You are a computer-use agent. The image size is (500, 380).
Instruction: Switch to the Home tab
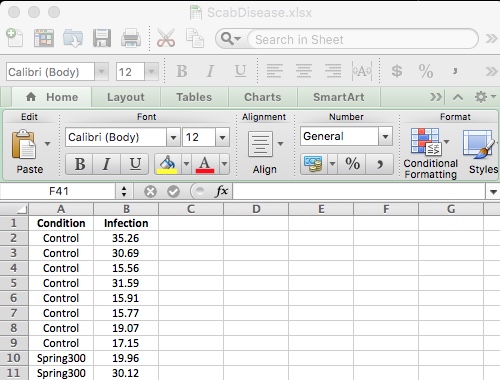(52, 97)
